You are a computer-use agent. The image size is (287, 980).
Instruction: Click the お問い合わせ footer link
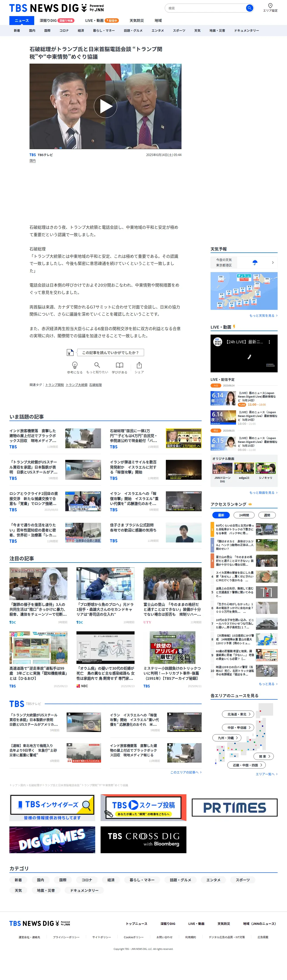pyautogui.click(x=164, y=937)
